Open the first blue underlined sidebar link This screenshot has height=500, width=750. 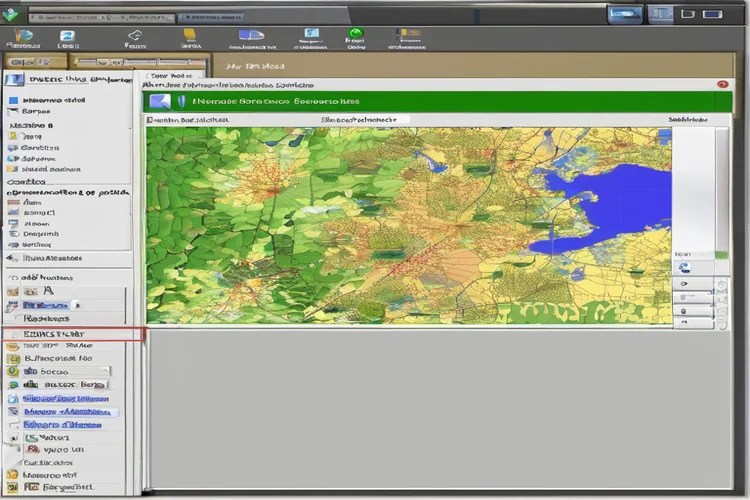66,398
